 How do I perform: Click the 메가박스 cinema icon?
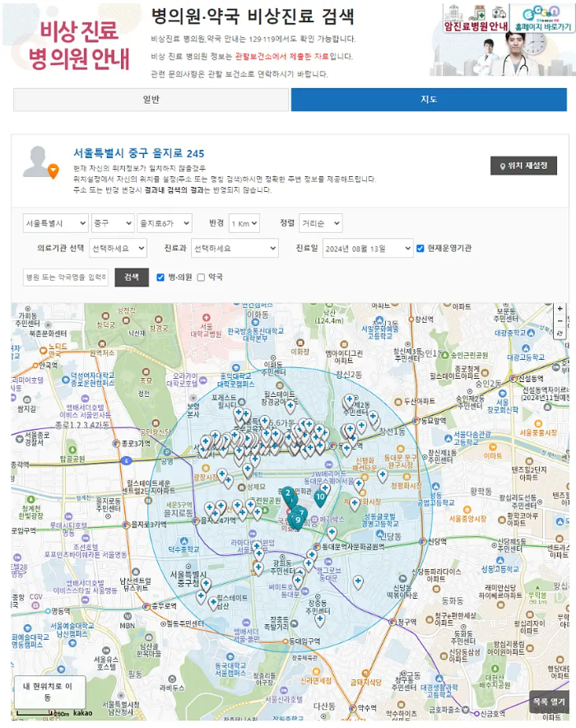click(314, 519)
